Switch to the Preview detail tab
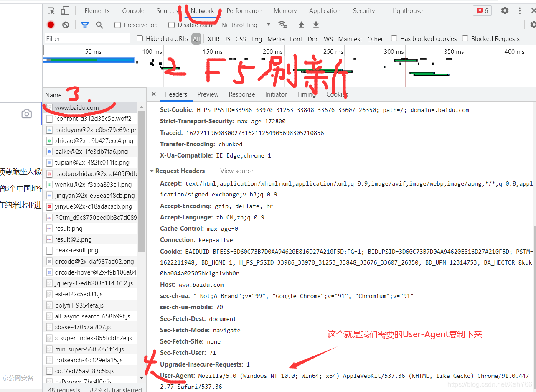This screenshot has height=392, width=536. [x=208, y=94]
